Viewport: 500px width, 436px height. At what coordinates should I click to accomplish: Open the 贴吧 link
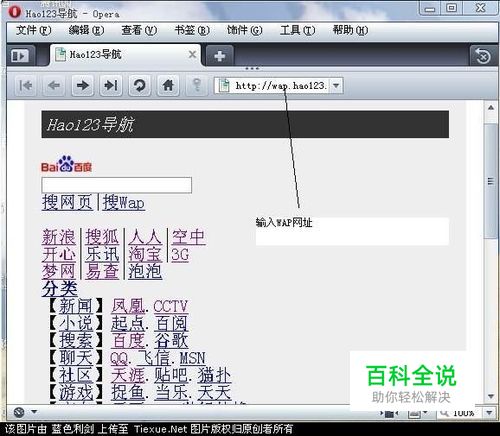point(171,375)
